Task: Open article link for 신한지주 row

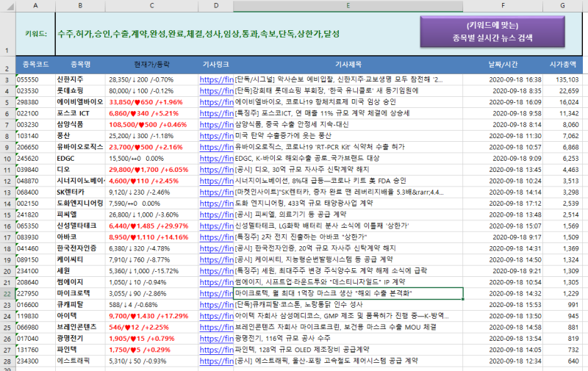Action: point(216,79)
